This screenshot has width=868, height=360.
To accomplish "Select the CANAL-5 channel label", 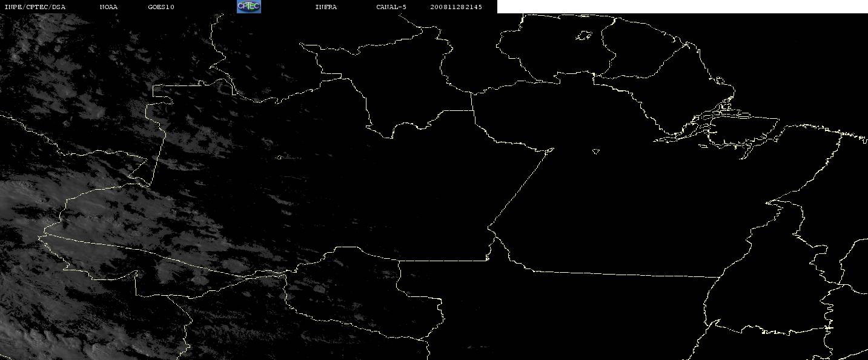I will click(391, 7).
